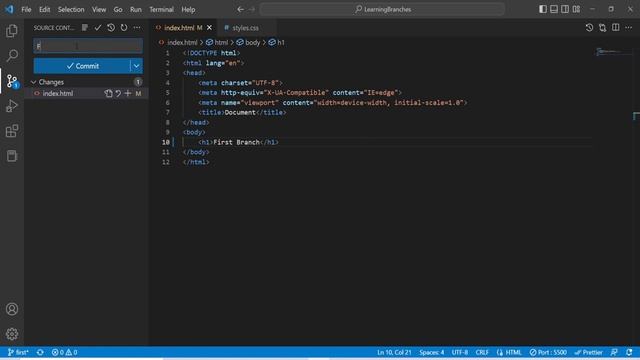Click the Changes count badge

tap(138, 82)
